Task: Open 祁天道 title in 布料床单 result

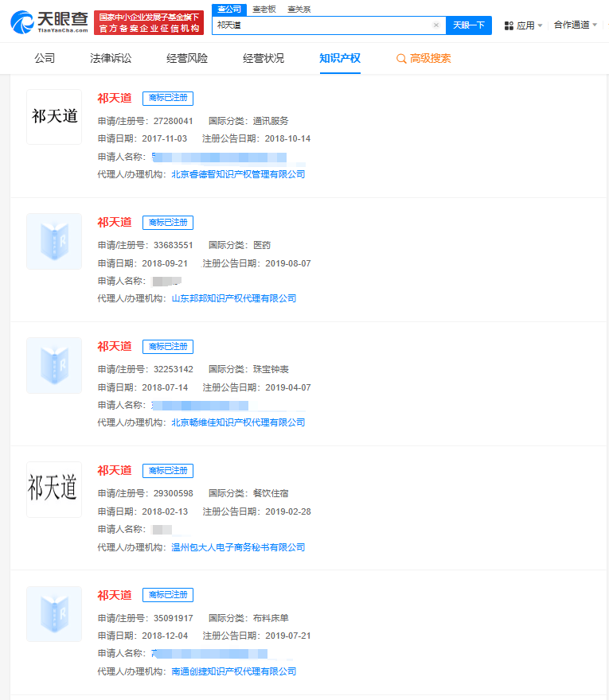Action: (x=115, y=595)
